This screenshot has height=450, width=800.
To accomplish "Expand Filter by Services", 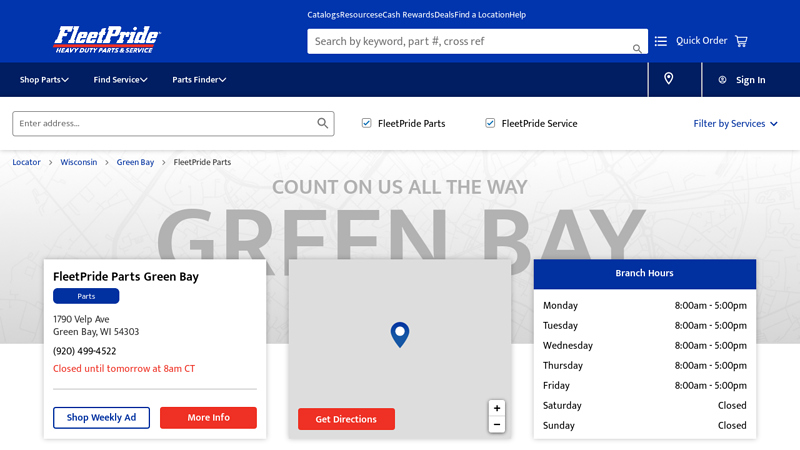I will (x=735, y=124).
